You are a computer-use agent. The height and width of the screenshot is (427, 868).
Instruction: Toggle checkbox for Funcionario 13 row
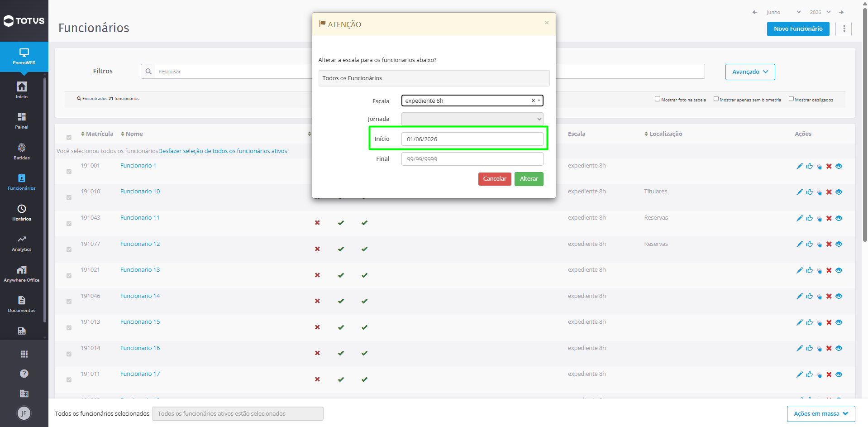69,275
